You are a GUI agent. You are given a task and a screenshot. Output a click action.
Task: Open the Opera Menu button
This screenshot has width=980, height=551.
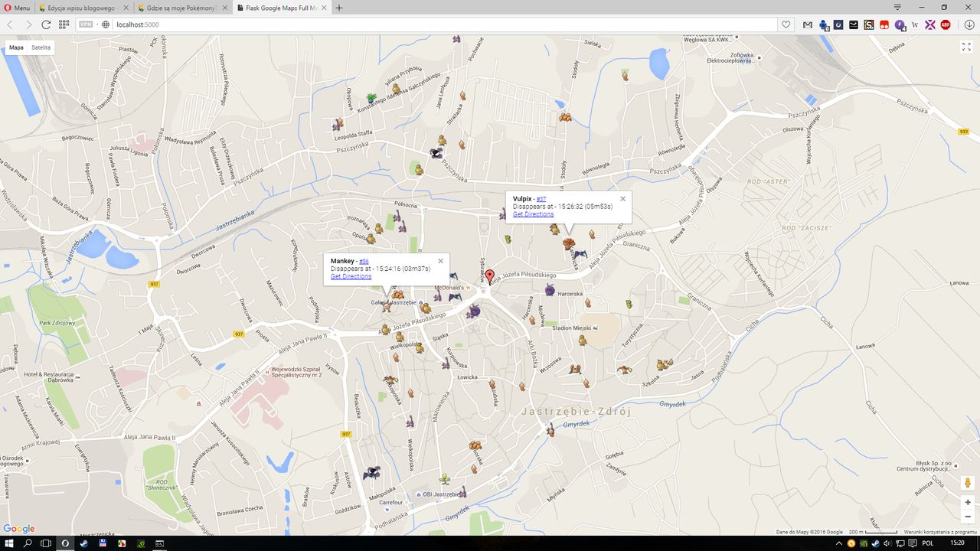click(x=17, y=8)
